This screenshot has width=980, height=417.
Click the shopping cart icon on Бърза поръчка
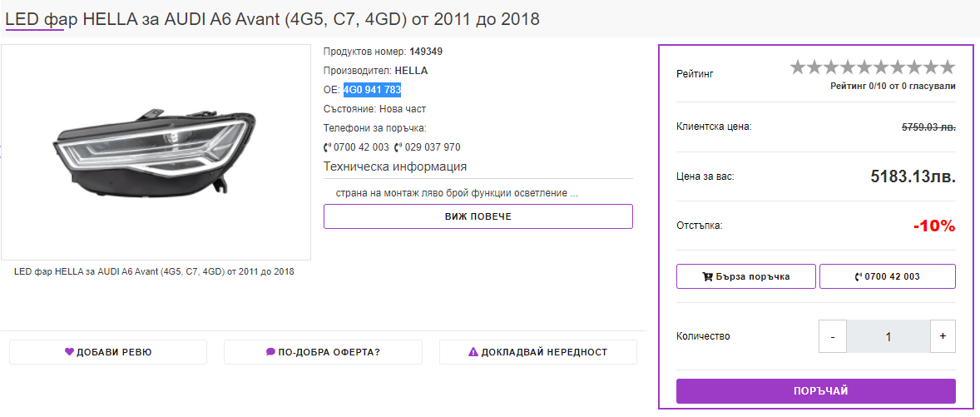pyautogui.click(x=708, y=276)
